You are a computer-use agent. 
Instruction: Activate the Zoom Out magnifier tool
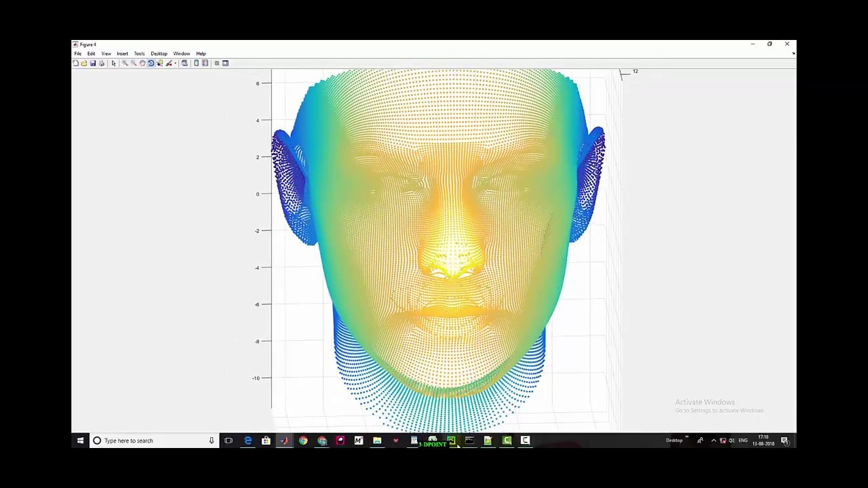[x=134, y=63]
